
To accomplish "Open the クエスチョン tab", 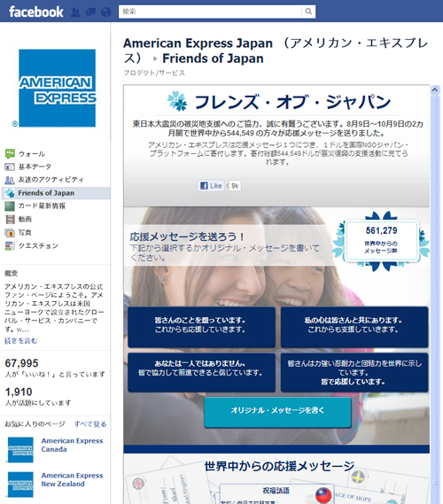I will 38,246.
